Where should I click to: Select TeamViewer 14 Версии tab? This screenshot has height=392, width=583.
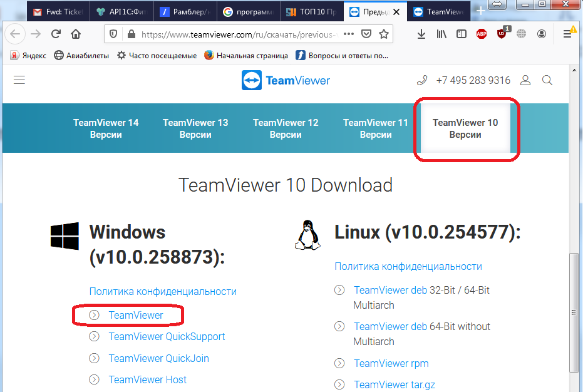tap(106, 128)
